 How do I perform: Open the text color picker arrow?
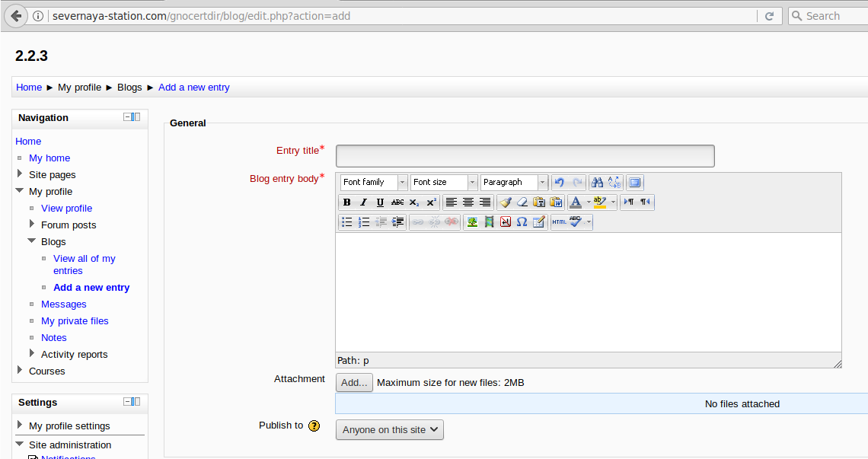click(589, 202)
